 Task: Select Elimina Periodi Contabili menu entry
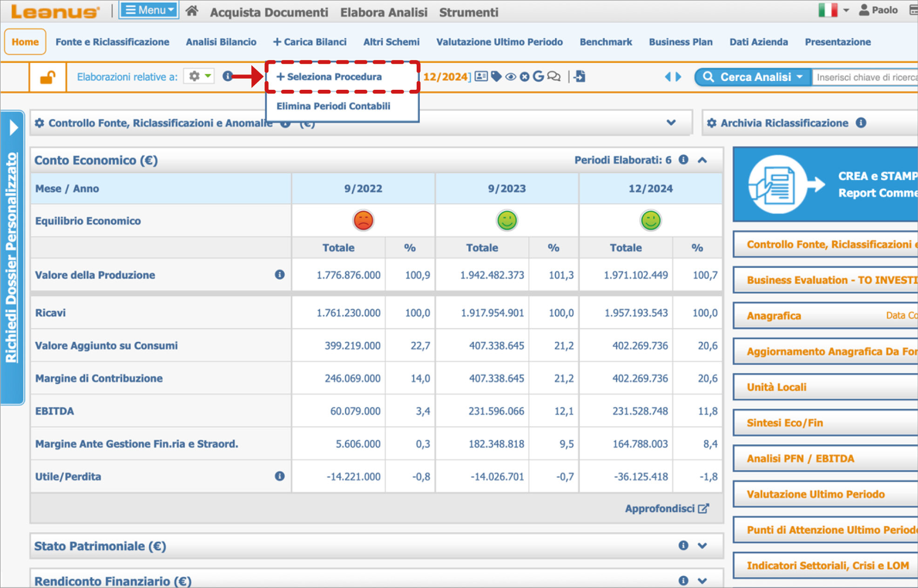click(333, 106)
